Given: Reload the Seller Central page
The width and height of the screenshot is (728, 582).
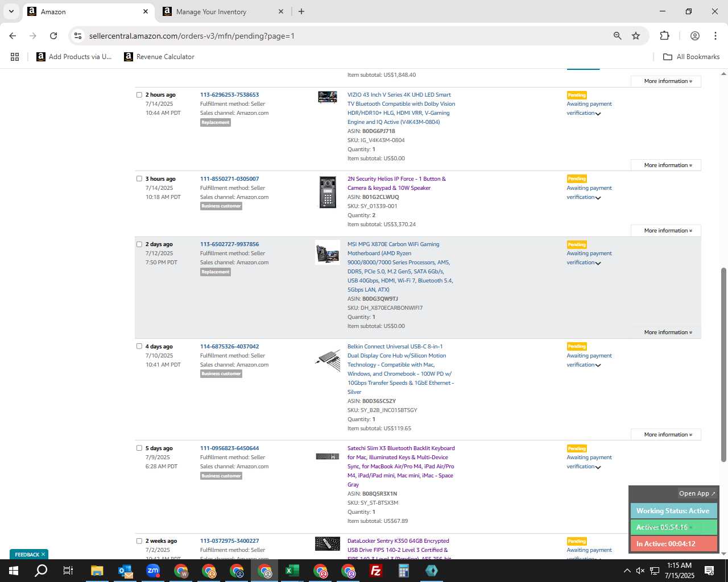Looking at the screenshot, I should pos(53,36).
